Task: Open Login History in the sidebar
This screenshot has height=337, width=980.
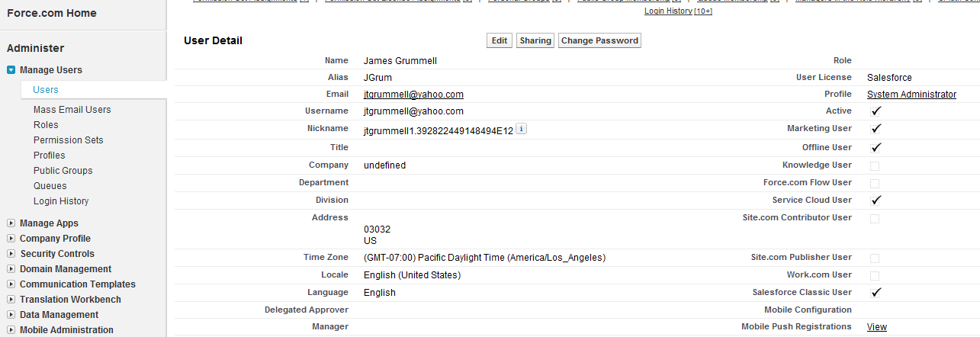Action: [61, 201]
